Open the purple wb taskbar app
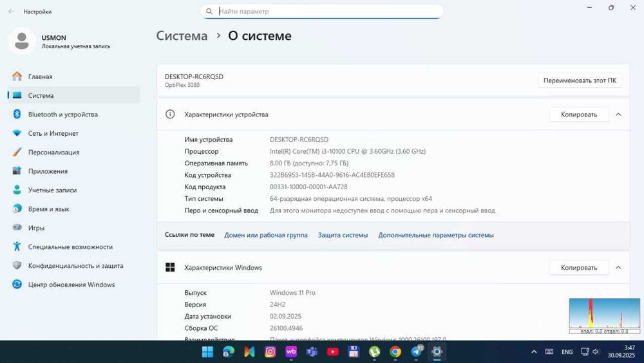644x363 pixels. pyautogui.click(x=291, y=351)
